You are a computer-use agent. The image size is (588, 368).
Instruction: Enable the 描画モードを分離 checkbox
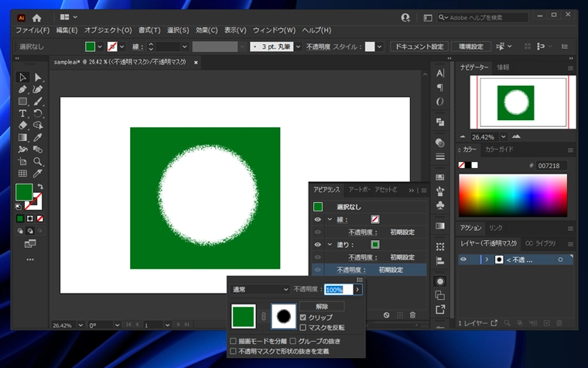tap(233, 341)
